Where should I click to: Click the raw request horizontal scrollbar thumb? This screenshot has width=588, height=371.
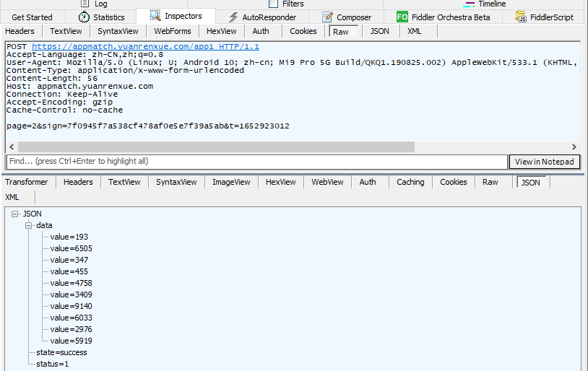click(217, 147)
